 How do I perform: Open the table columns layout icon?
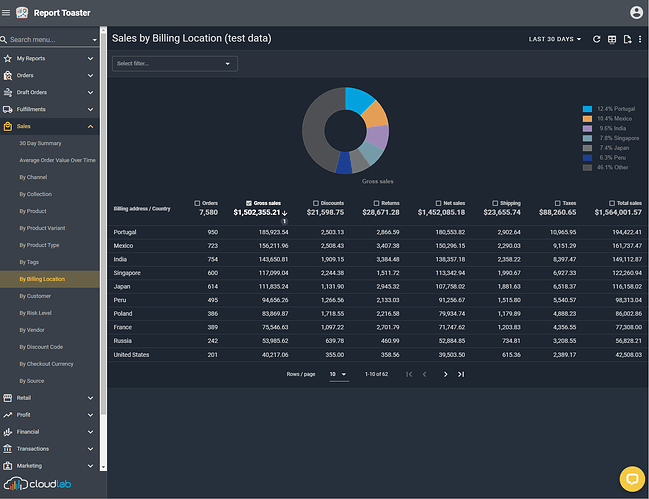click(612, 39)
